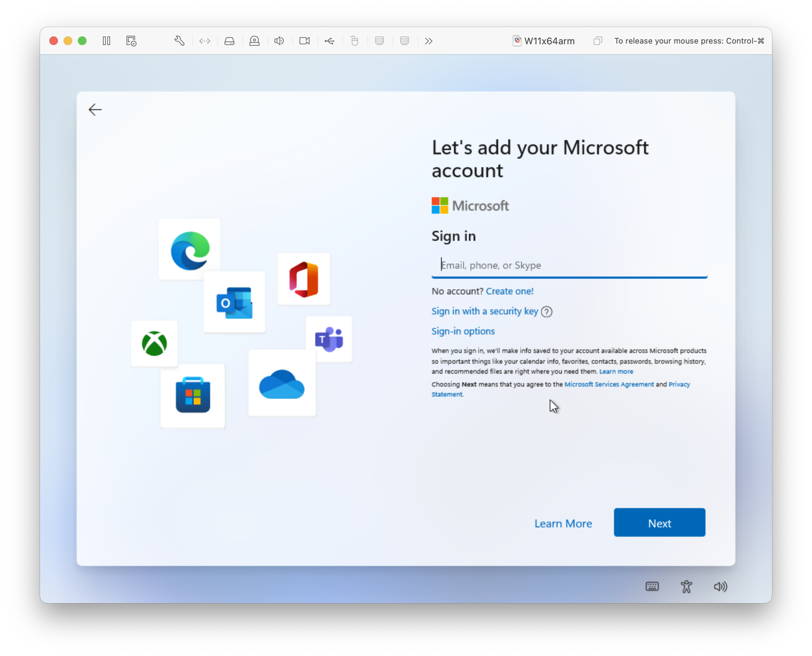
Task: Open the accessibility options icon
Action: coord(687,586)
